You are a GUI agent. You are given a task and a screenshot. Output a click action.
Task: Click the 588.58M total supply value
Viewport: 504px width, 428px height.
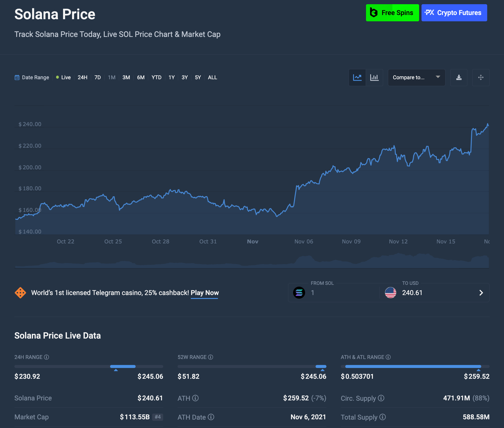[476, 417]
